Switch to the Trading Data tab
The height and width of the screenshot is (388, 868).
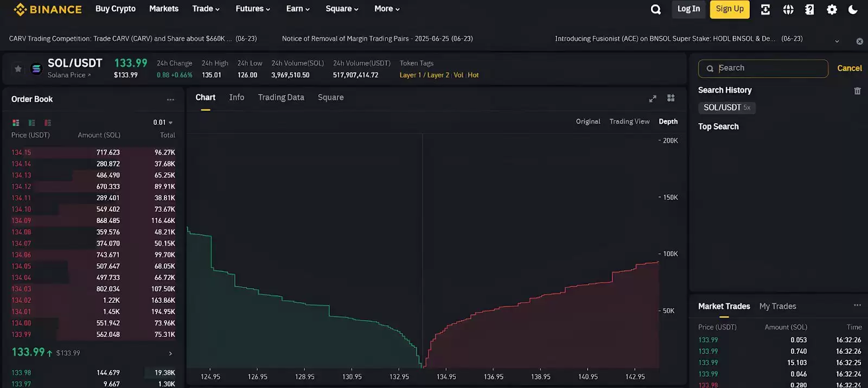point(280,98)
